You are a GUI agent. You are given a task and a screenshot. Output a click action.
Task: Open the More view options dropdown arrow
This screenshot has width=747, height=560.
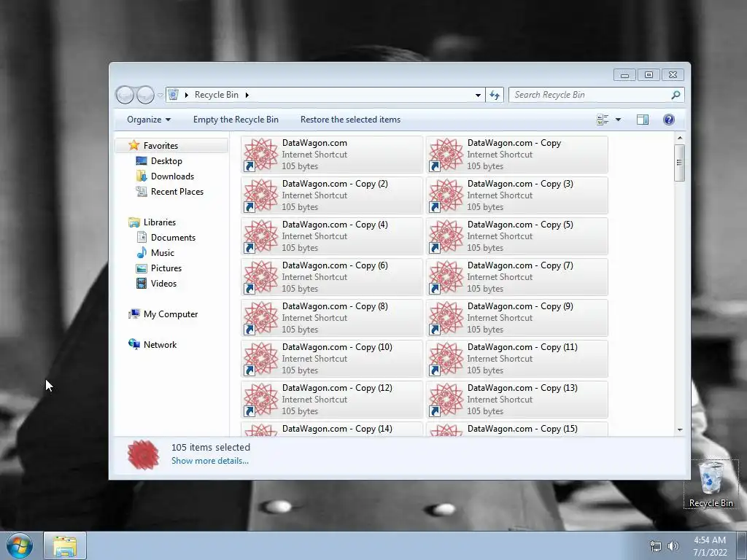coord(618,120)
